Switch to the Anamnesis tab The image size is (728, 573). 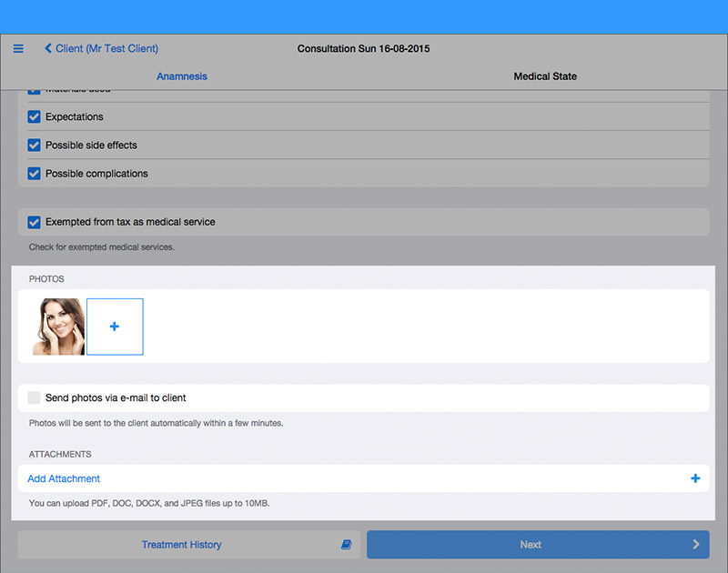pos(181,76)
